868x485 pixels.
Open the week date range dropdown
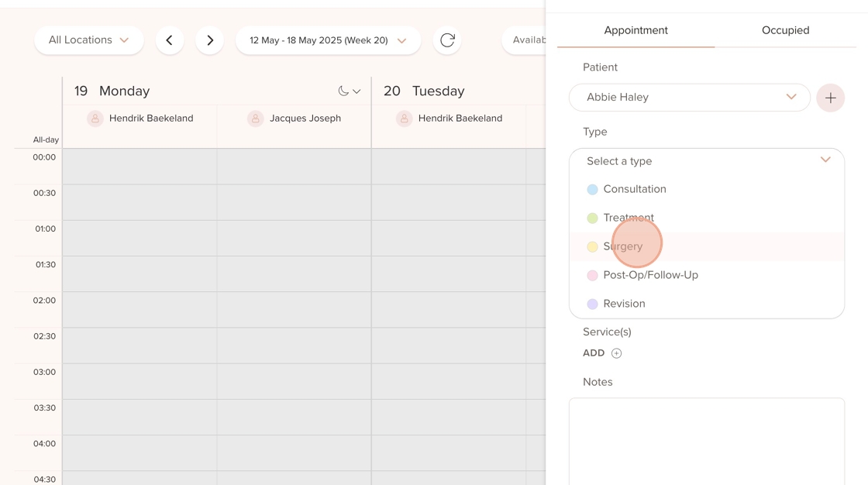(x=329, y=40)
